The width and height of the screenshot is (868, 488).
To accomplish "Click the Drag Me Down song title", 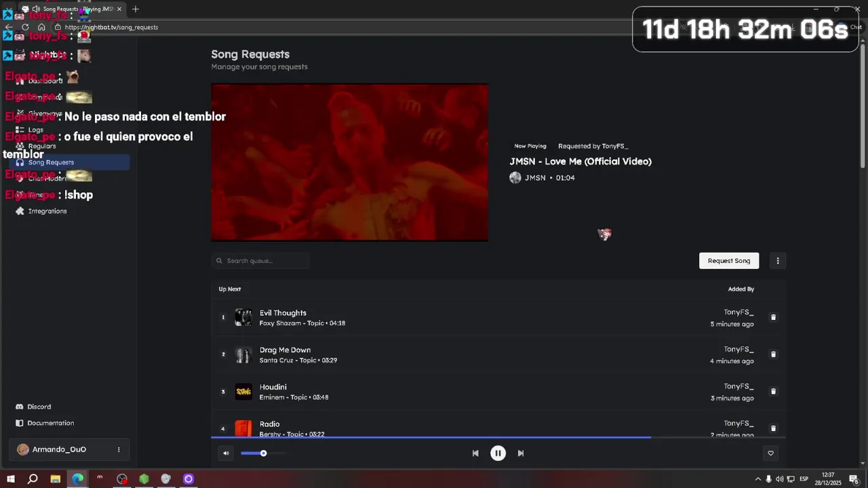I will pyautogui.click(x=285, y=350).
